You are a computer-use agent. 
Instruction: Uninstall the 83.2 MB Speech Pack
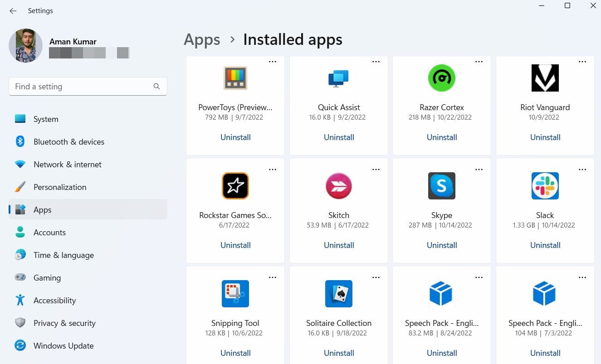[442, 353]
